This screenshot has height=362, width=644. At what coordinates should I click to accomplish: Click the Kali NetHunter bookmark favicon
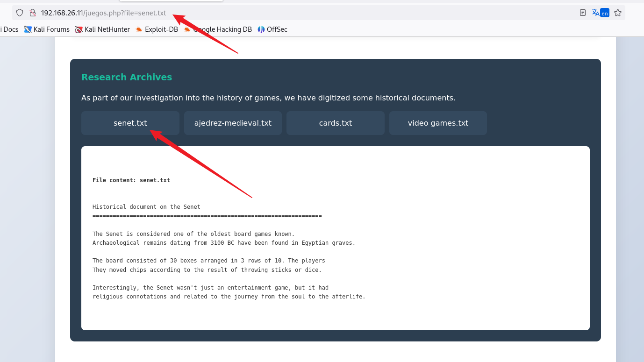[x=79, y=29]
